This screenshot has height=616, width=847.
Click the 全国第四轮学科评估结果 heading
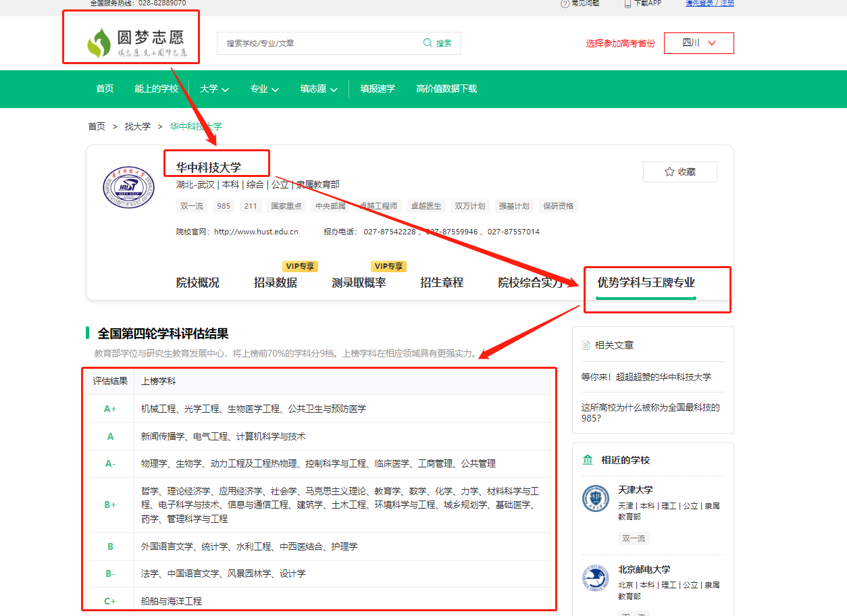[x=163, y=333]
